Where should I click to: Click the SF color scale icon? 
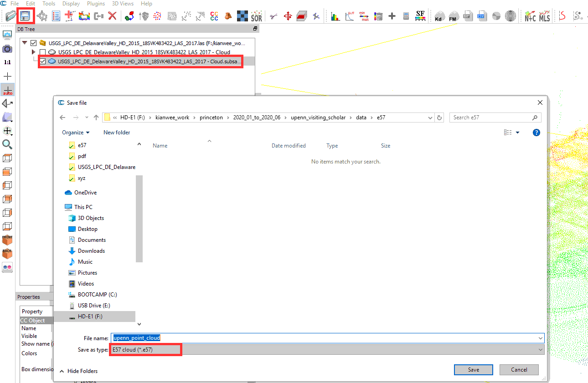click(x=420, y=16)
